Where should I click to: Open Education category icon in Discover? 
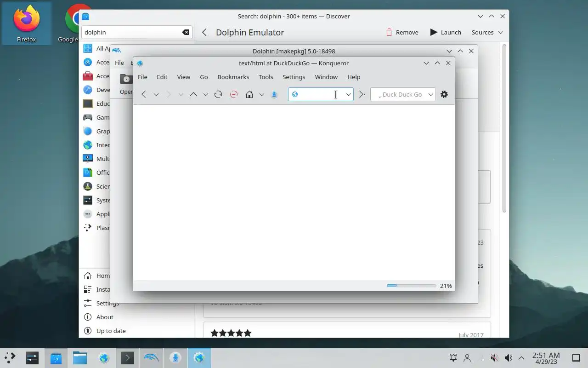88,103
